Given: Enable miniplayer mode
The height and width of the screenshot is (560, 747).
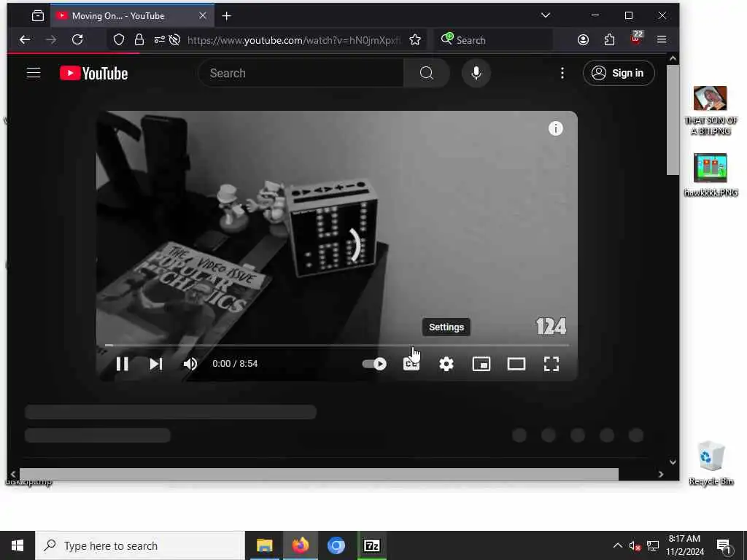Looking at the screenshot, I should (x=481, y=365).
